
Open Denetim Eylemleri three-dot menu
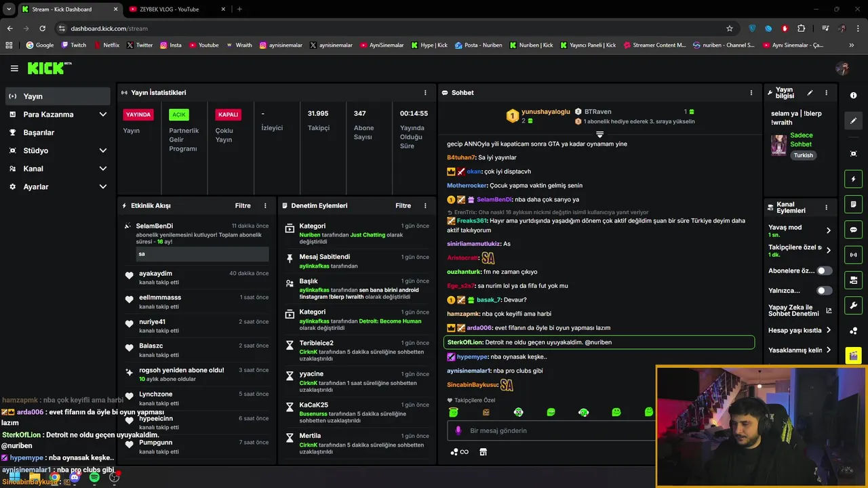pos(425,205)
